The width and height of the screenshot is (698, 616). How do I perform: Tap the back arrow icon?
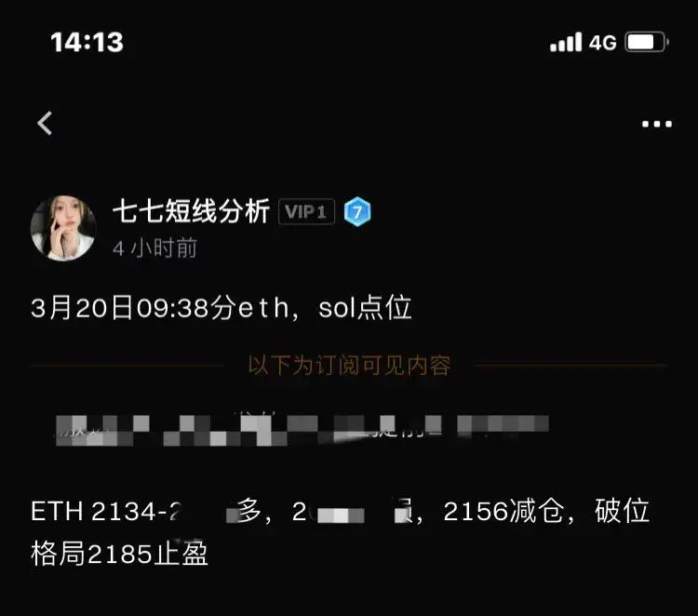tap(45, 123)
